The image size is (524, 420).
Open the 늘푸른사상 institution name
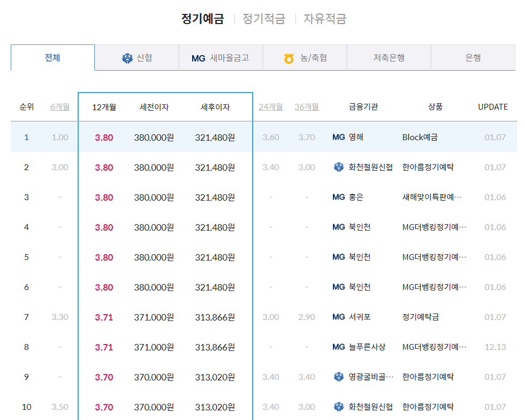(367, 347)
